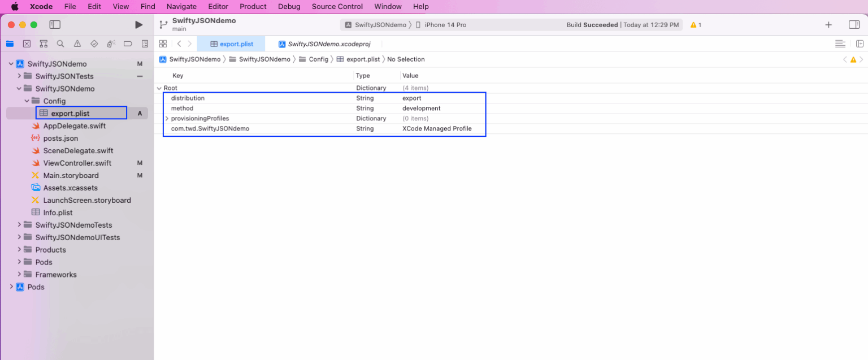This screenshot has height=360, width=868.
Task: Open the Debug navigator spray-can icon
Action: (111, 44)
